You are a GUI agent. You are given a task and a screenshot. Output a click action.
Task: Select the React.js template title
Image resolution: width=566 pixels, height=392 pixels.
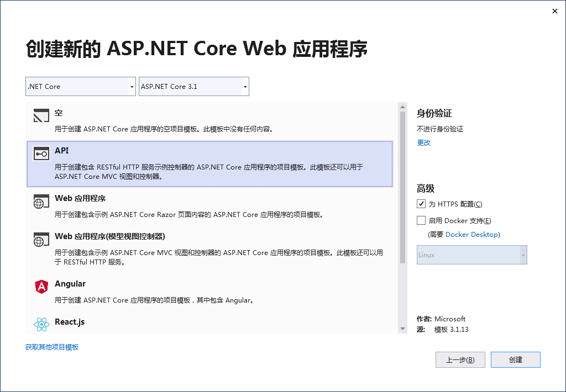click(70, 322)
